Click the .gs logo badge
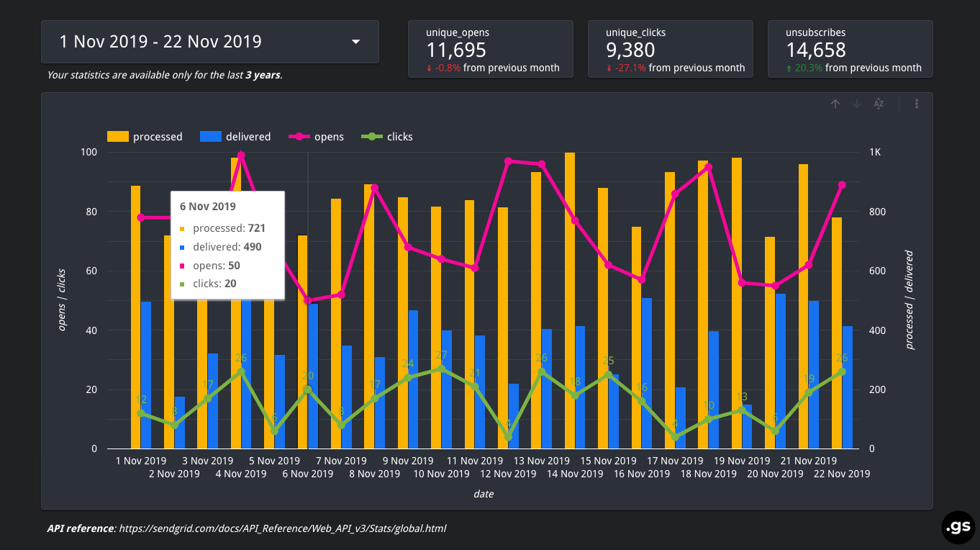The height and width of the screenshot is (550, 980). pyautogui.click(x=958, y=528)
